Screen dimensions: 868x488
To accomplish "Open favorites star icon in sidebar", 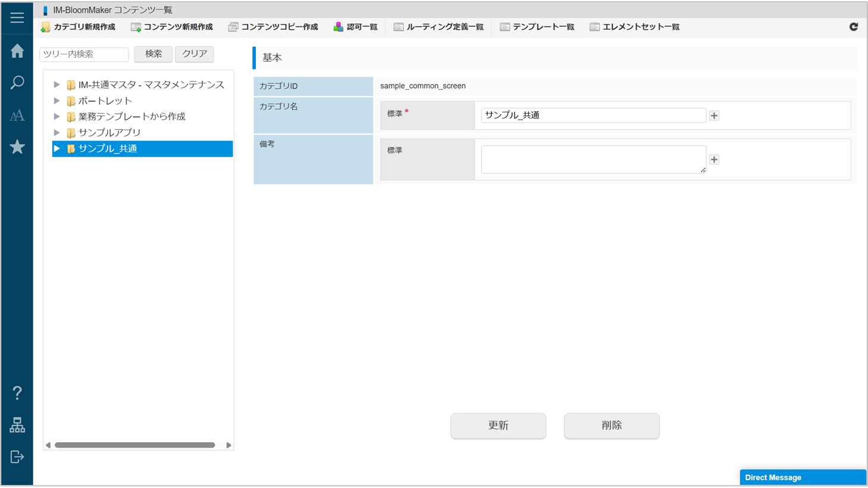I will click(x=17, y=147).
